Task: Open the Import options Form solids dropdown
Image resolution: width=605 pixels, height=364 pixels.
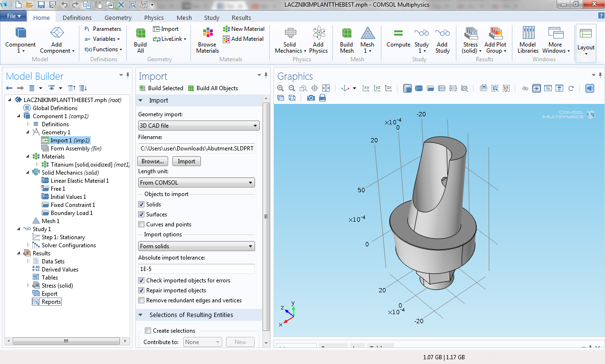Action: [x=197, y=246]
